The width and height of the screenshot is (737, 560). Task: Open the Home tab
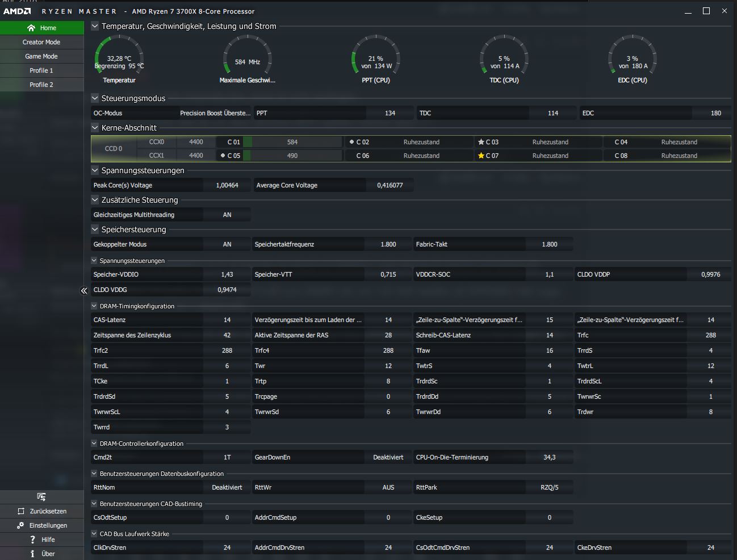[x=42, y=28]
